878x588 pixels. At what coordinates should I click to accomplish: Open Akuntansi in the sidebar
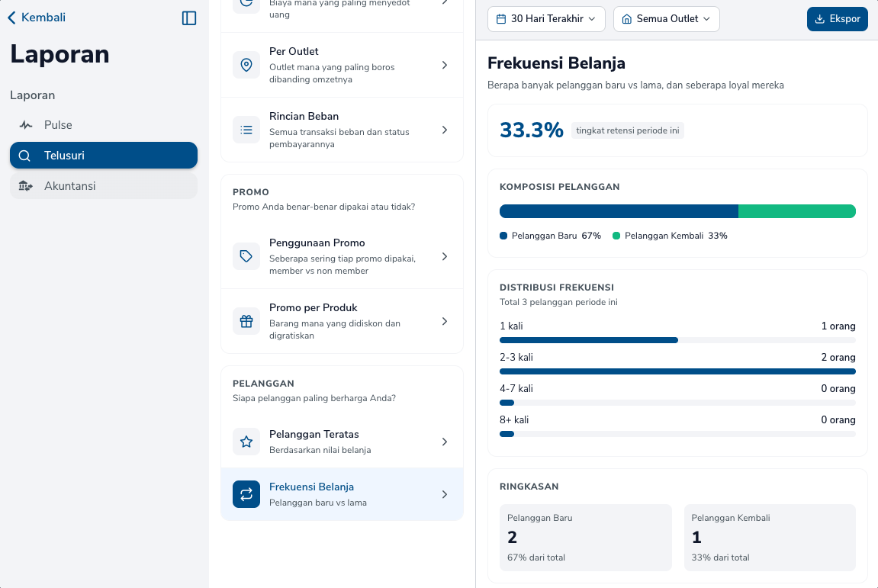(104, 186)
